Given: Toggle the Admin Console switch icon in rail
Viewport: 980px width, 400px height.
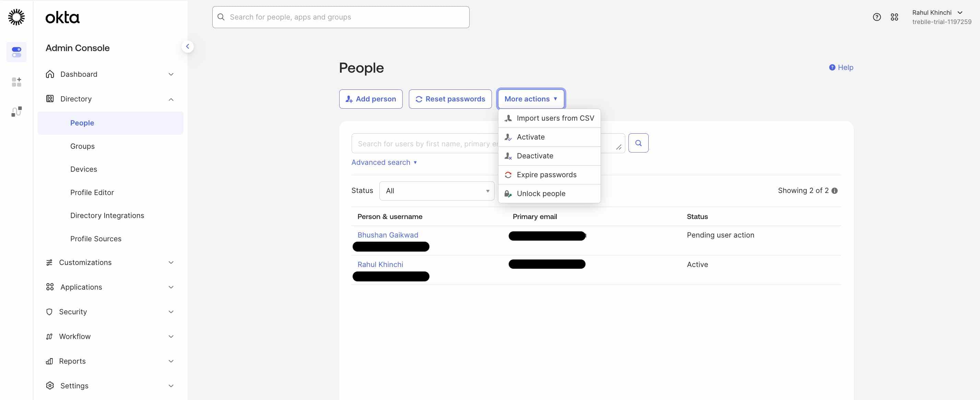Looking at the screenshot, I should [16, 52].
